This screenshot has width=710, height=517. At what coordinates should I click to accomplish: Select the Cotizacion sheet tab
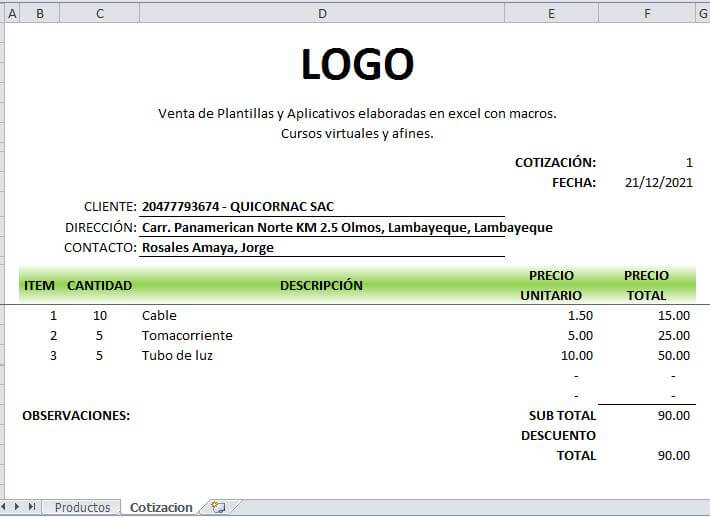pyautogui.click(x=161, y=507)
